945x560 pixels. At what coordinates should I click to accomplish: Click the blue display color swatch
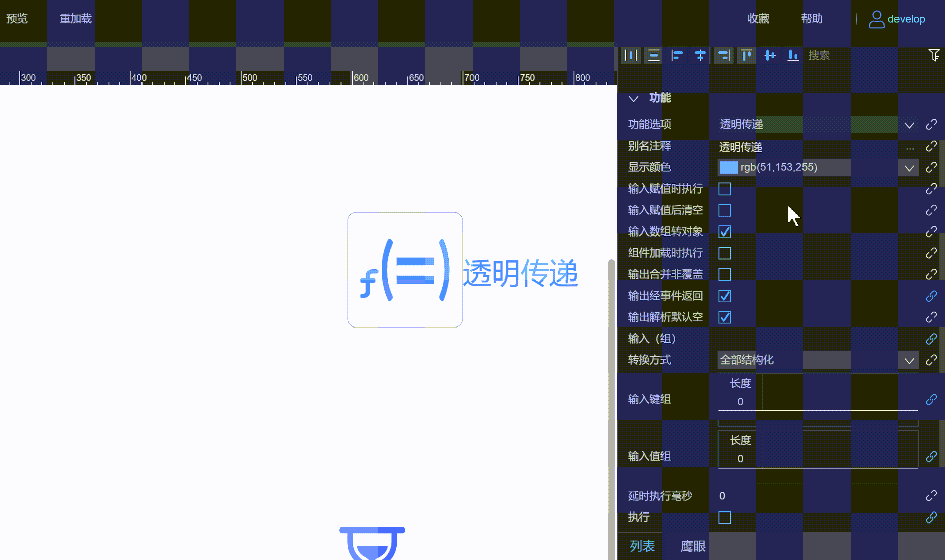coord(728,167)
